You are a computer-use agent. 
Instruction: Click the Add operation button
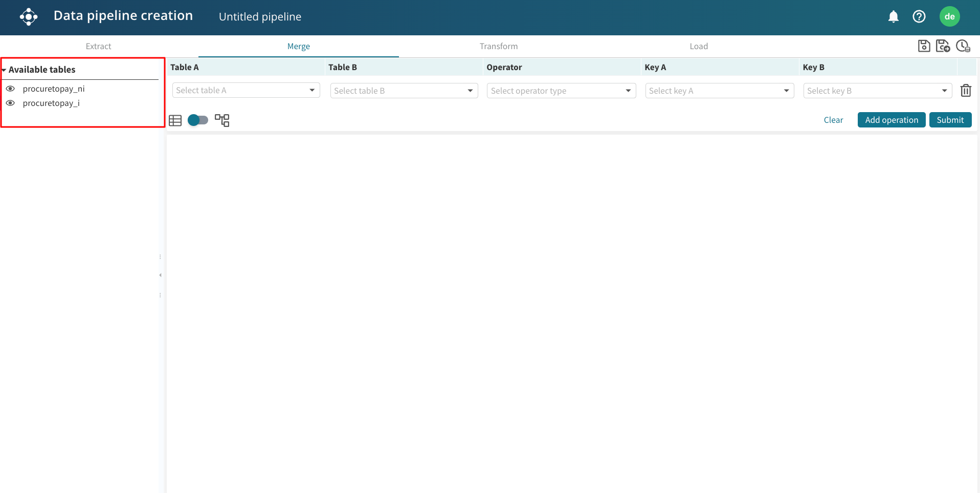point(891,120)
